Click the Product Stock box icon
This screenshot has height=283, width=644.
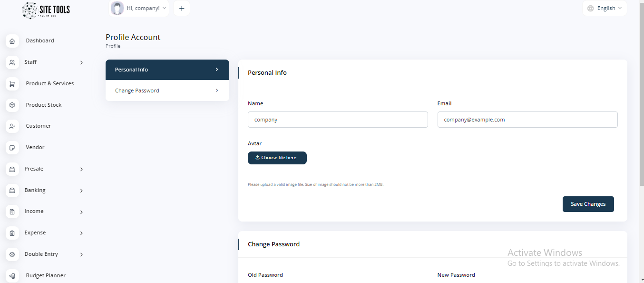[x=12, y=105]
